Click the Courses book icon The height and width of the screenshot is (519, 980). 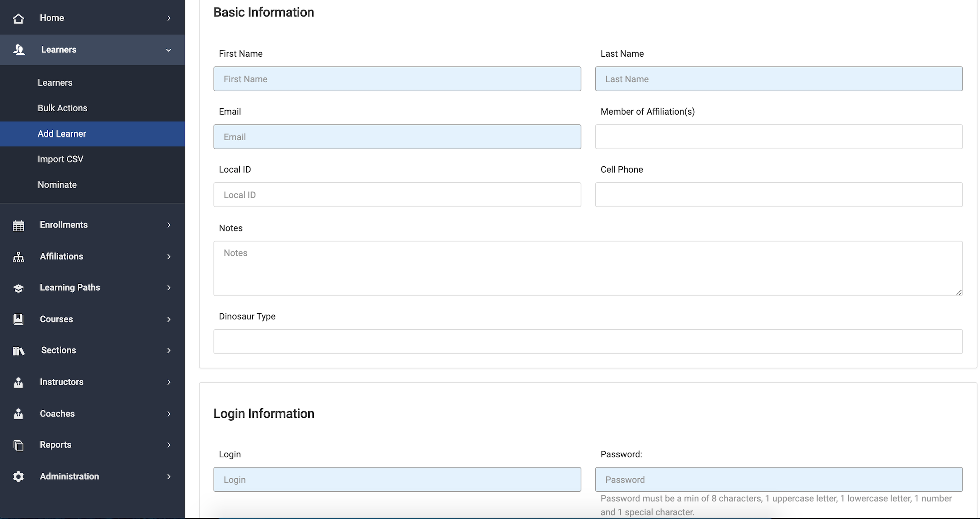point(18,319)
